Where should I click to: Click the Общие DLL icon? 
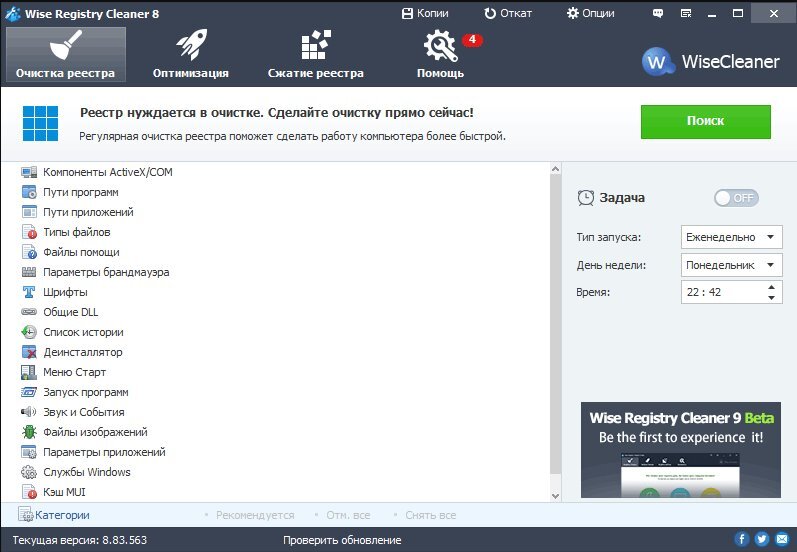[29, 312]
